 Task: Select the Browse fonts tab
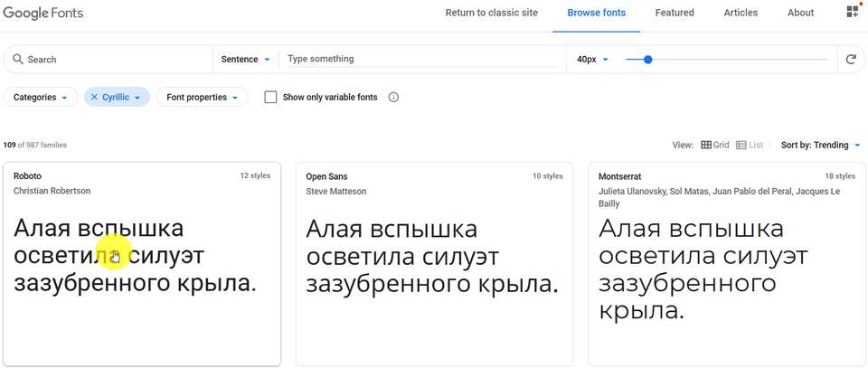coord(596,13)
